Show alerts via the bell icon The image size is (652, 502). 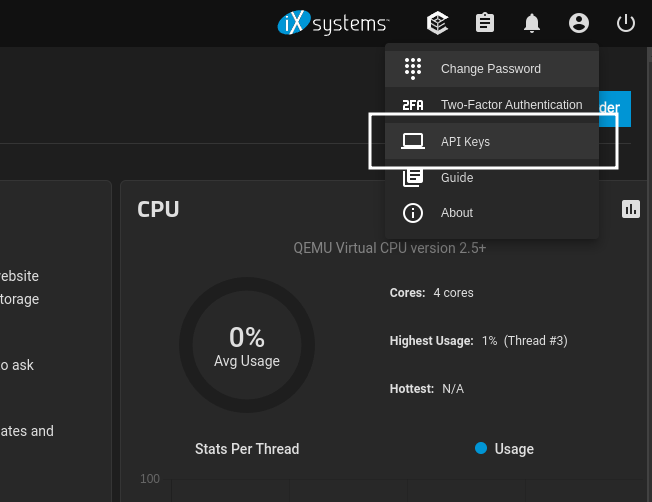coord(532,23)
